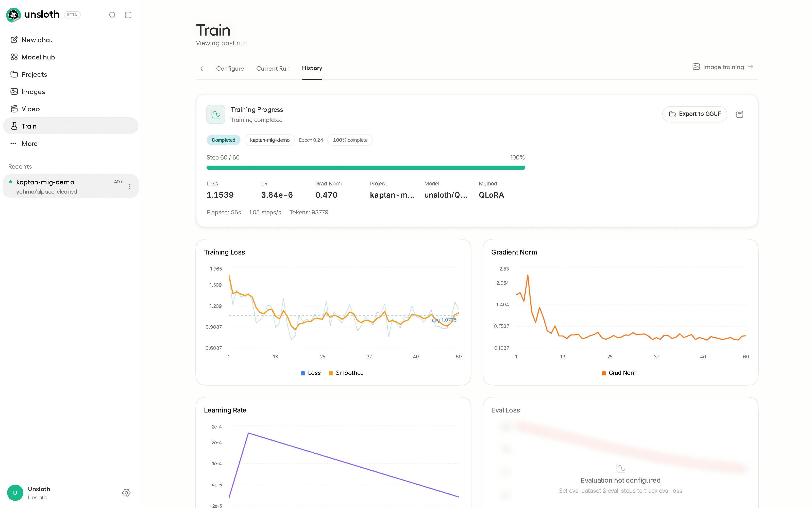Collapse sidebar with the panel icon
Image resolution: width=812 pixels, height=508 pixels.
tap(128, 15)
